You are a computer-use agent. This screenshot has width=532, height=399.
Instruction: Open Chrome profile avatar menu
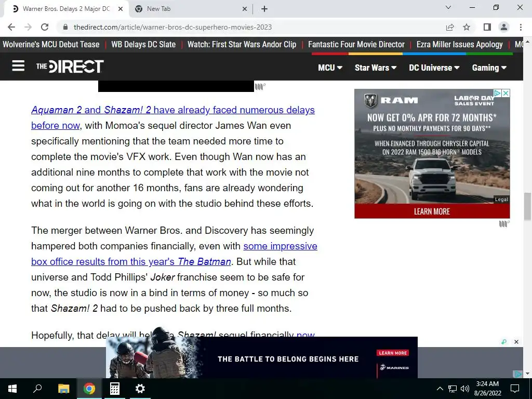coord(504,27)
